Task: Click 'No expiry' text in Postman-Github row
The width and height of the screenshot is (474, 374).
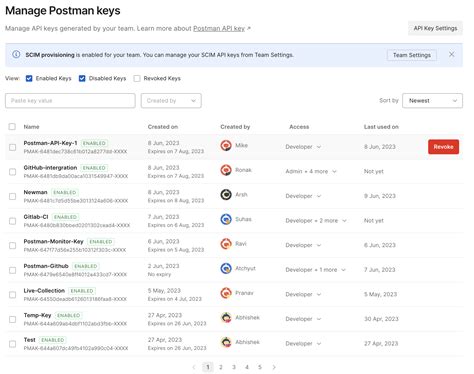Action: point(159,274)
